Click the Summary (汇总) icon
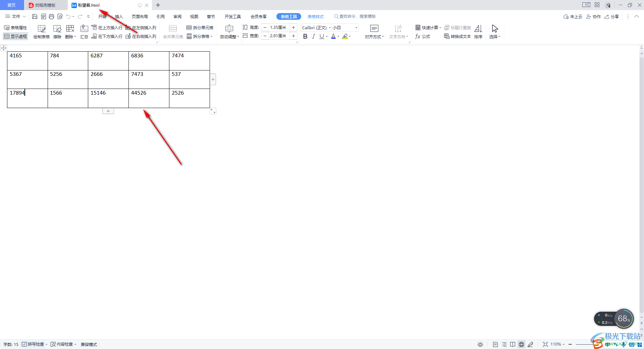The height and width of the screenshot is (349, 644). coord(84,32)
